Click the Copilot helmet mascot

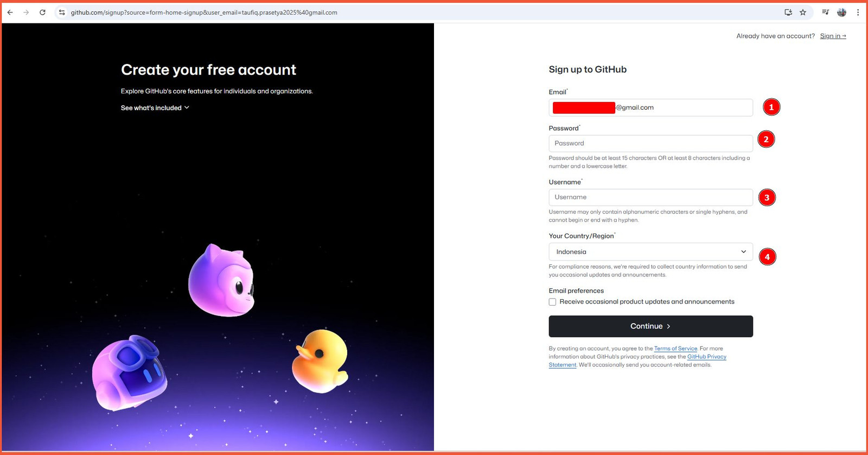[x=129, y=374]
